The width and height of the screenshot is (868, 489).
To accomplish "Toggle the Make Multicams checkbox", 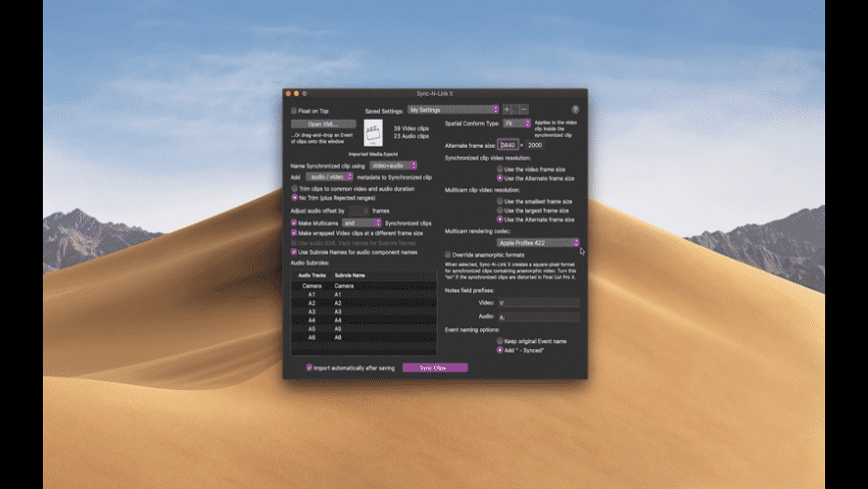I will pos(293,224).
